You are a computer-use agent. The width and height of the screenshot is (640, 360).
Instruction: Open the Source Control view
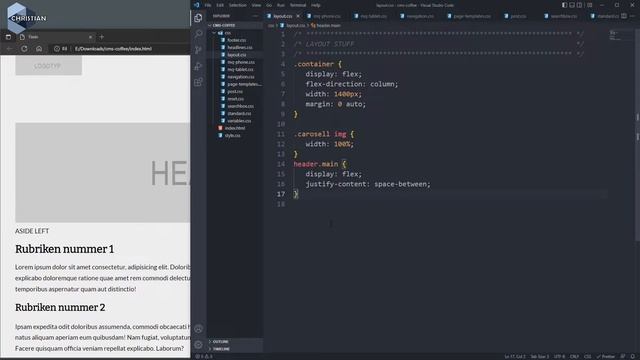click(198, 50)
